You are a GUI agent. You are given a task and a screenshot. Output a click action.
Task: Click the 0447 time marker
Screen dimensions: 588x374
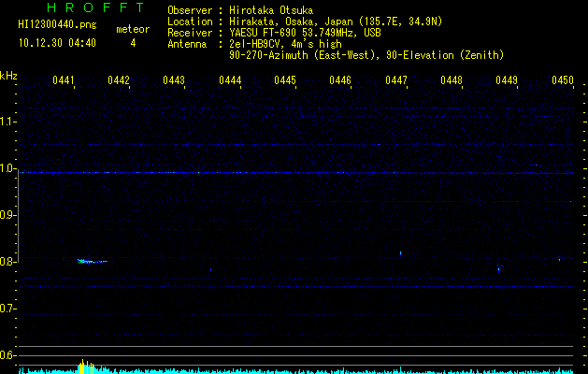click(x=396, y=80)
